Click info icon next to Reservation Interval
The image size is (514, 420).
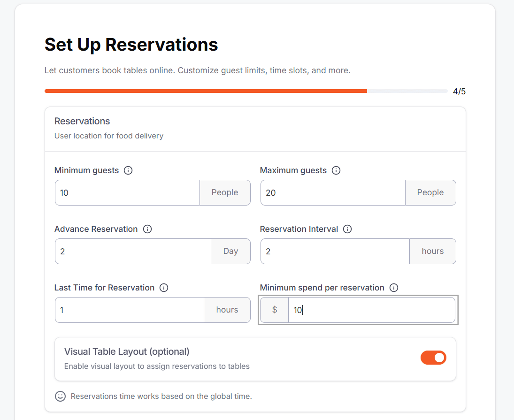(x=347, y=229)
